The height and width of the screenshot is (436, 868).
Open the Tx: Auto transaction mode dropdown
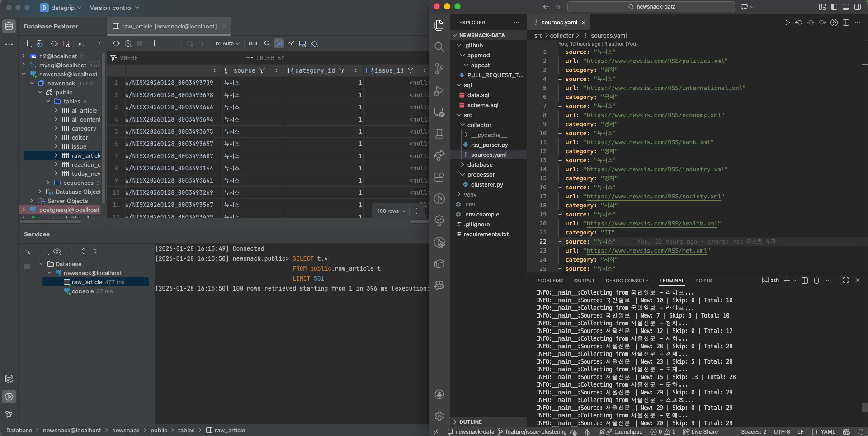[227, 44]
